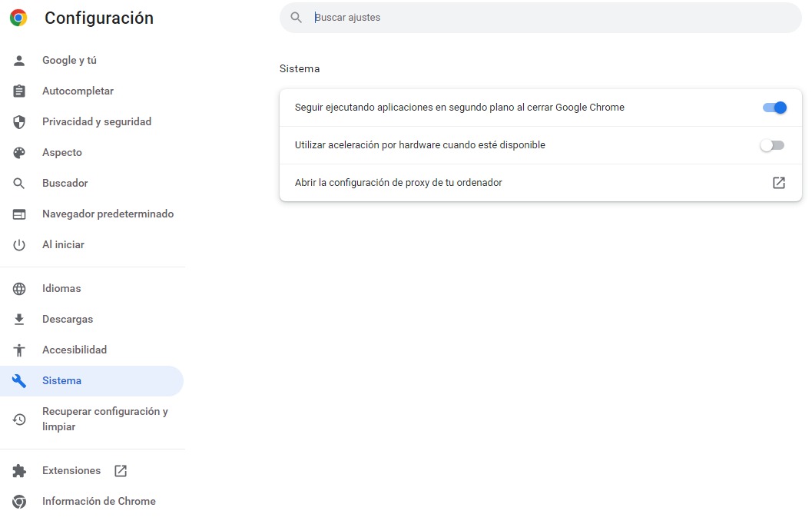812x524 pixels.
Task: Open proxy settings via external link icon
Action: [x=779, y=183]
